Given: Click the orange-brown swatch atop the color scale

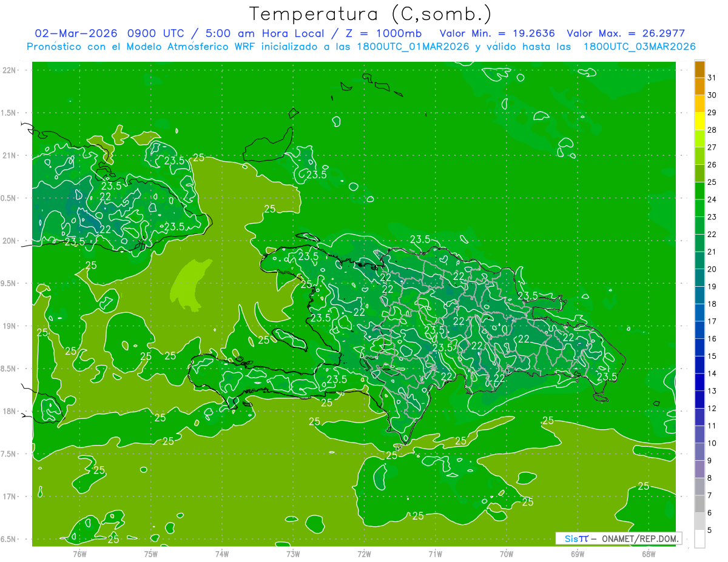Looking at the screenshot, I should tap(699, 69).
